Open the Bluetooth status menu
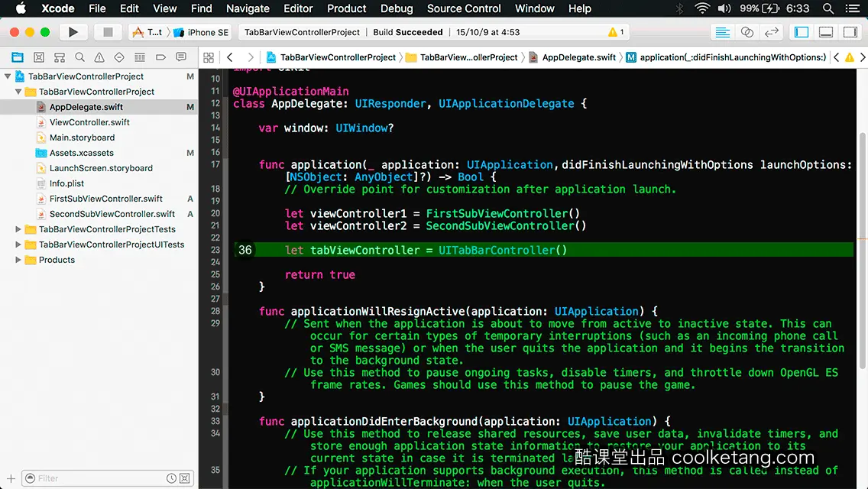Image resolution: width=868 pixels, height=489 pixels. click(x=679, y=8)
